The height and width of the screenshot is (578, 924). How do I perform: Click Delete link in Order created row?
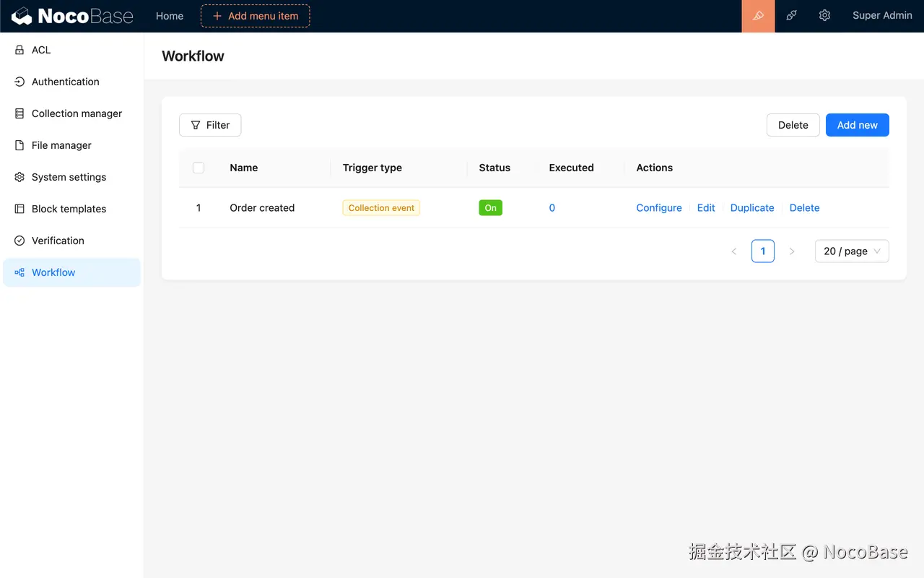click(804, 208)
